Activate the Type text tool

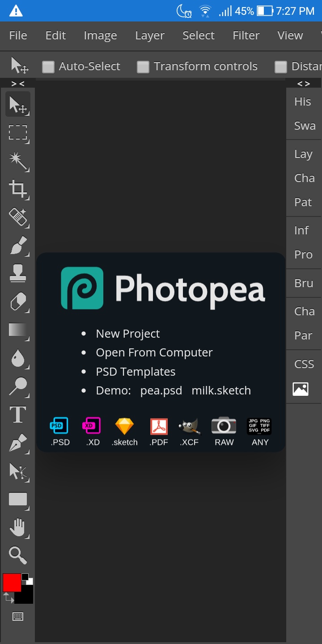pyautogui.click(x=18, y=415)
